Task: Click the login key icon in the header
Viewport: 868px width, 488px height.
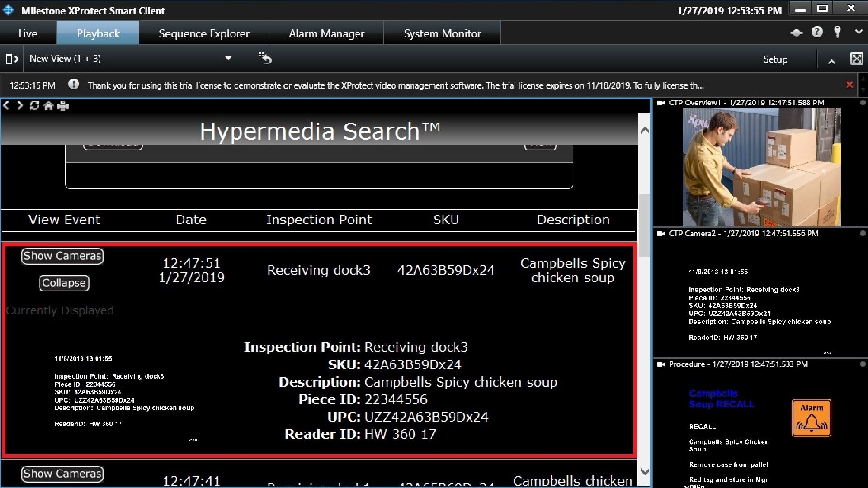Action: [837, 32]
